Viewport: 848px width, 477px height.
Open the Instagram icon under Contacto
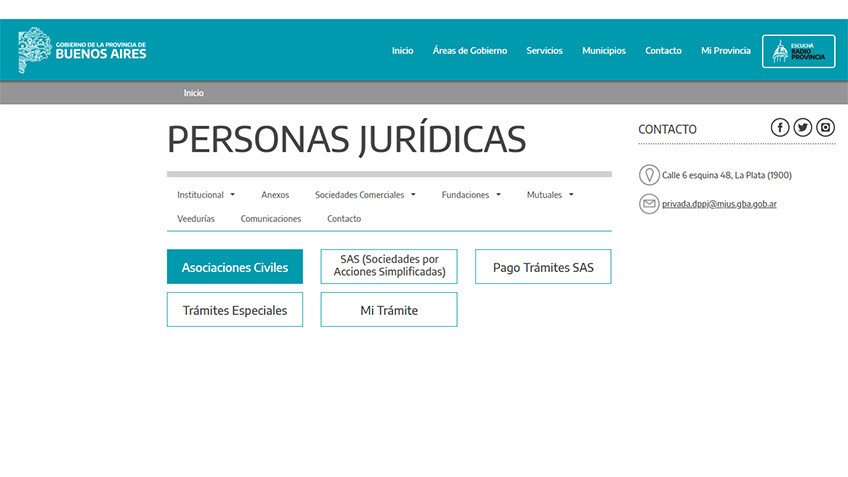(825, 128)
